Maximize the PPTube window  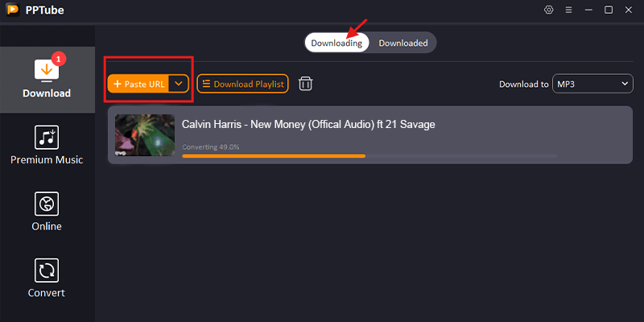point(609,10)
